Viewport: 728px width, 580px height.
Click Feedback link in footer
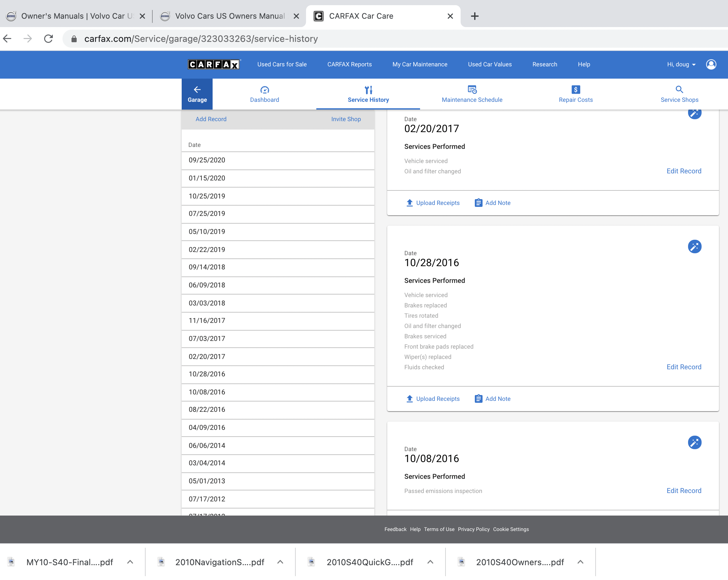pyautogui.click(x=395, y=529)
